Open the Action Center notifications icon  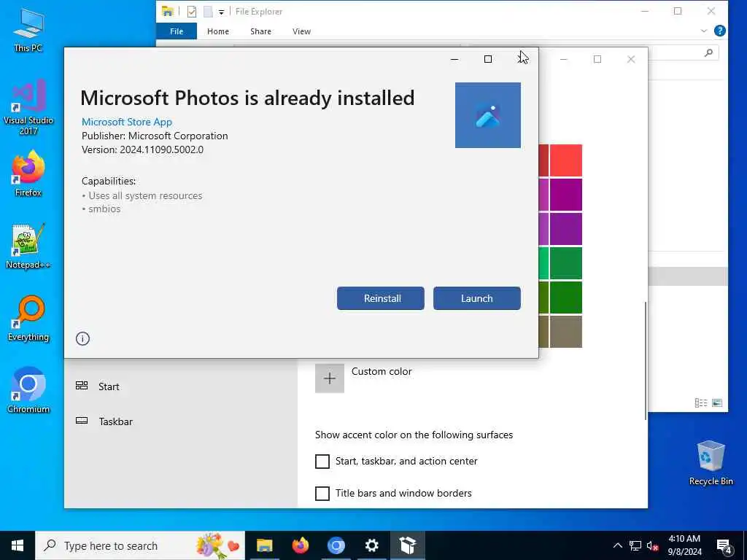(x=724, y=546)
